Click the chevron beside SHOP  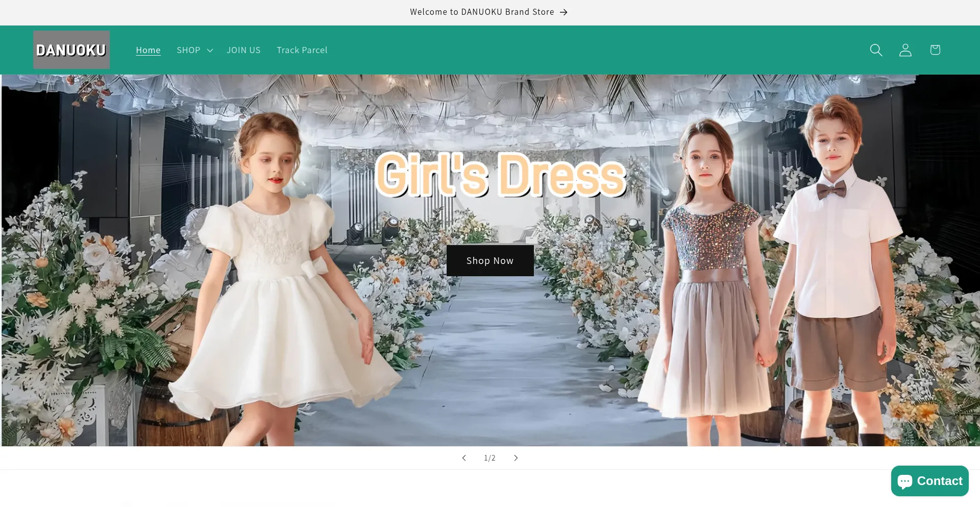click(x=210, y=51)
